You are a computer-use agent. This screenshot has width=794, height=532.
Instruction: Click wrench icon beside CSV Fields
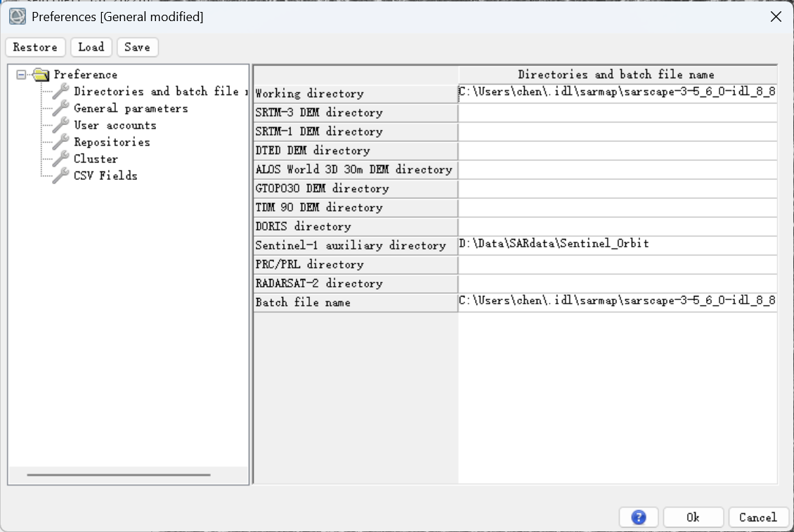tap(60, 175)
